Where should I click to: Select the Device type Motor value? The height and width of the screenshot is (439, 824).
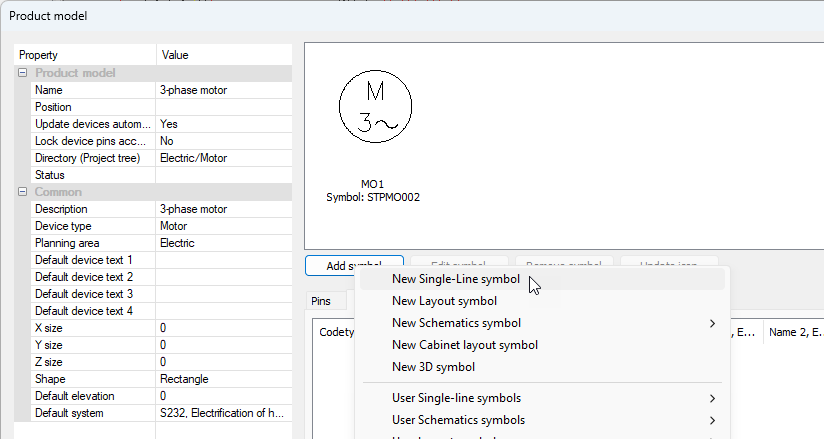point(224,226)
